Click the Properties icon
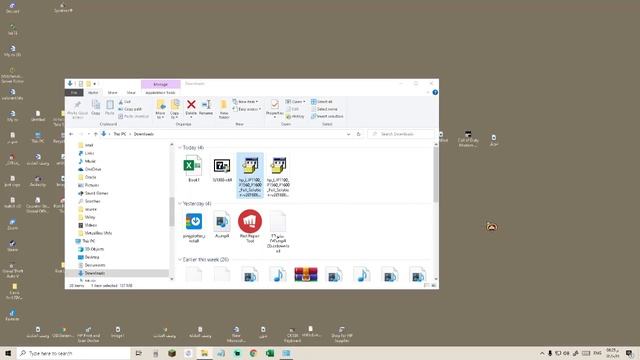This screenshot has height=360, width=640. [275, 104]
